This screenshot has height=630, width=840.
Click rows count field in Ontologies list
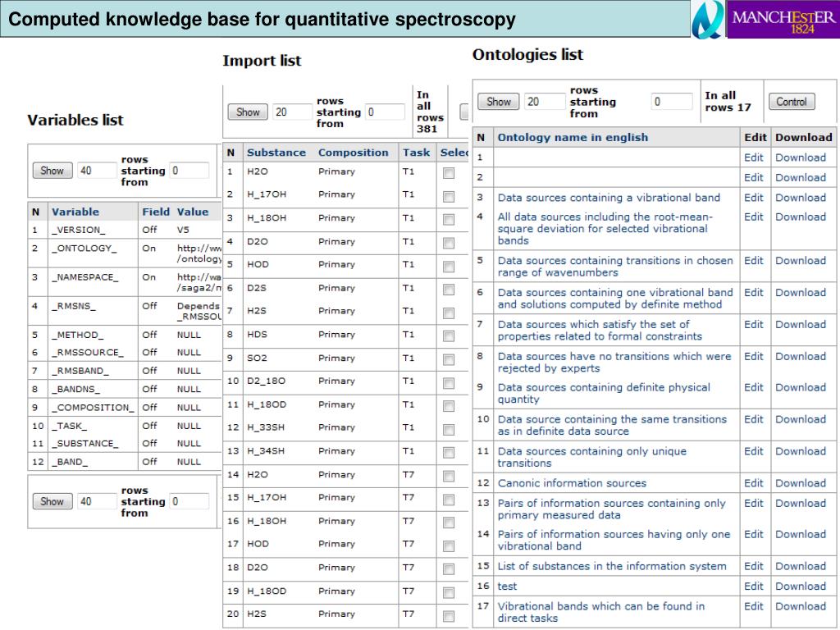pyautogui.click(x=545, y=102)
